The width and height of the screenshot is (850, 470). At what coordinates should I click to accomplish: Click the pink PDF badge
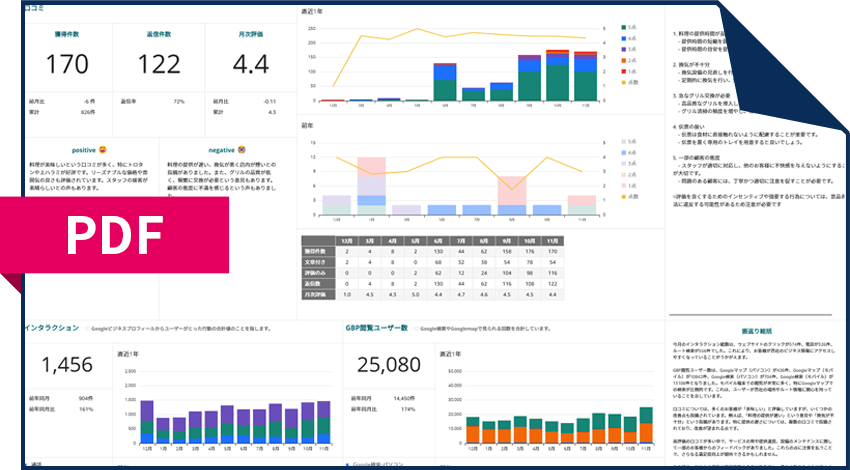tap(115, 234)
